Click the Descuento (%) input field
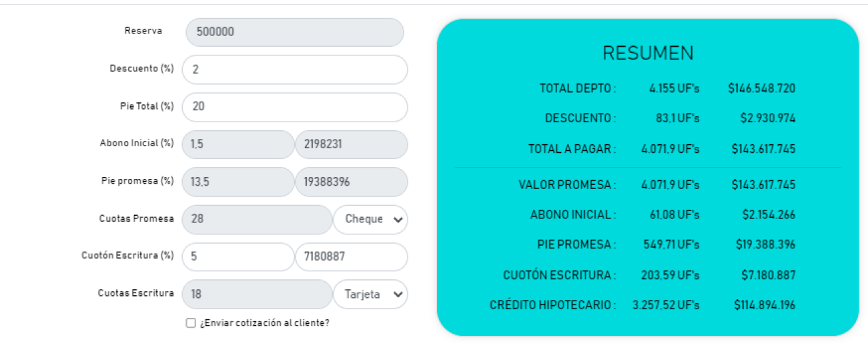 (x=294, y=69)
